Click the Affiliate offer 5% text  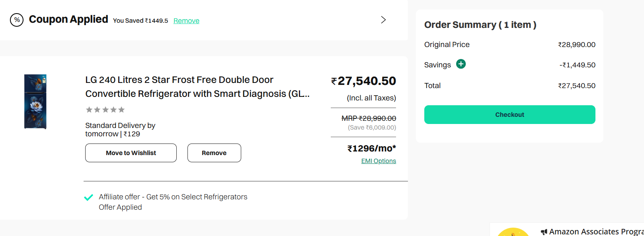173,197
